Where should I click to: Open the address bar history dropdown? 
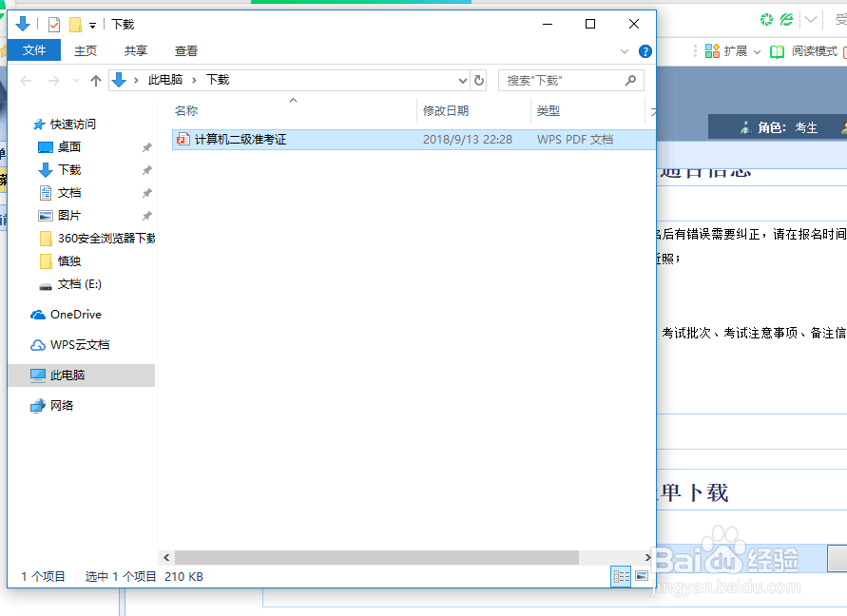tap(462, 81)
